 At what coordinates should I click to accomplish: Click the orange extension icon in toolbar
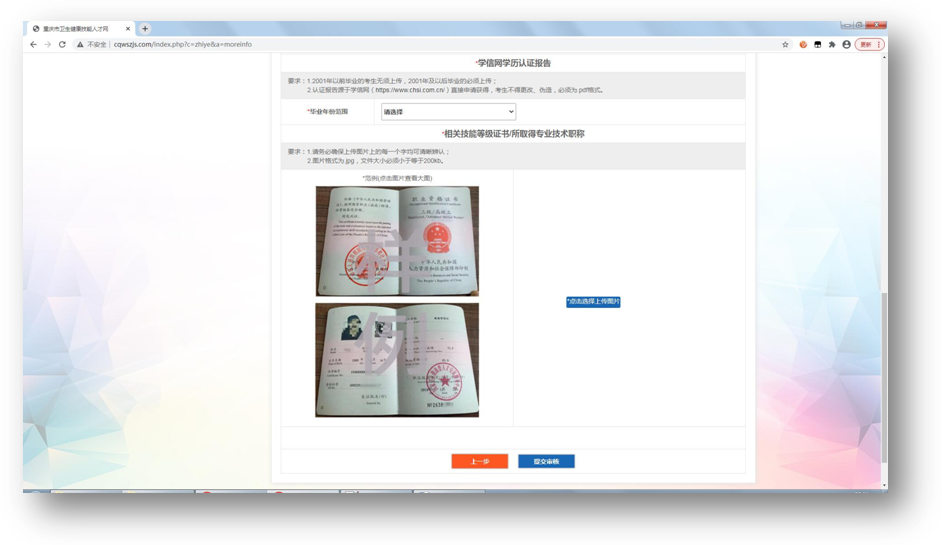pos(803,45)
